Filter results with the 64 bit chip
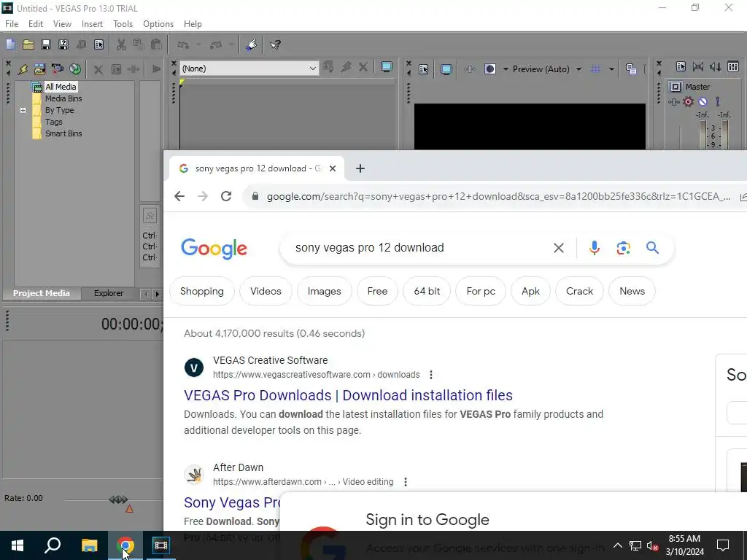 (427, 291)
